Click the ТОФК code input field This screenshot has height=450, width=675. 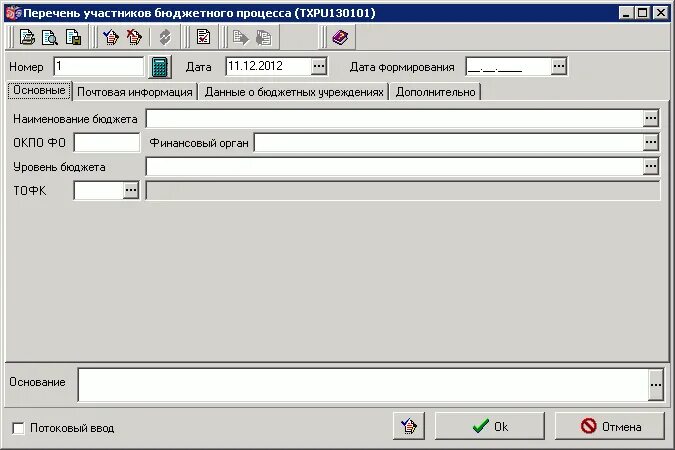[x=99, y=190]
